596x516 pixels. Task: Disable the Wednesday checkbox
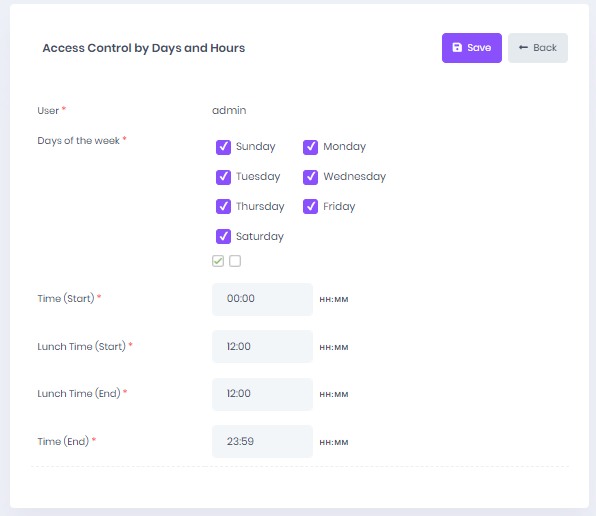311,177
